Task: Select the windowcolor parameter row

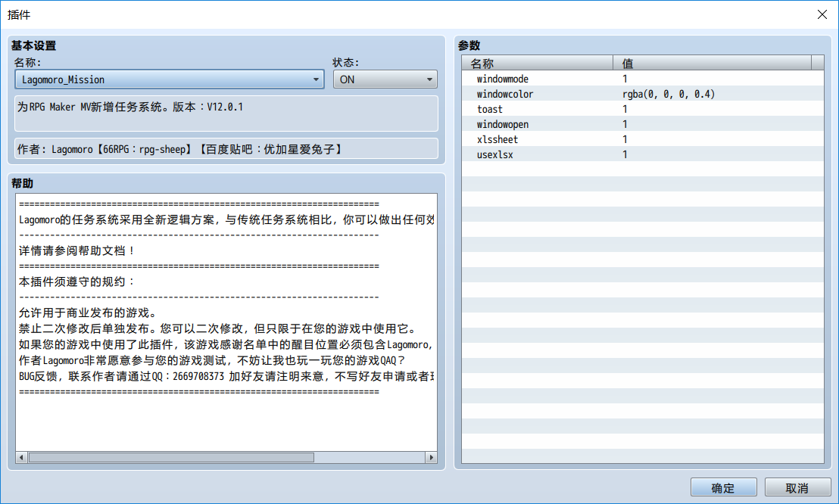Action: pyautogui.click(x=643, y=94)
